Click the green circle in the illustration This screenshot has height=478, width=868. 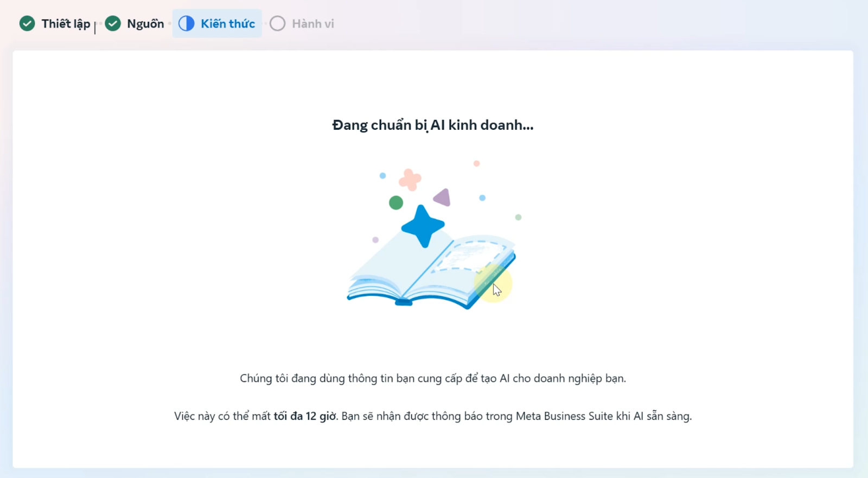click(x=396, y=203)
